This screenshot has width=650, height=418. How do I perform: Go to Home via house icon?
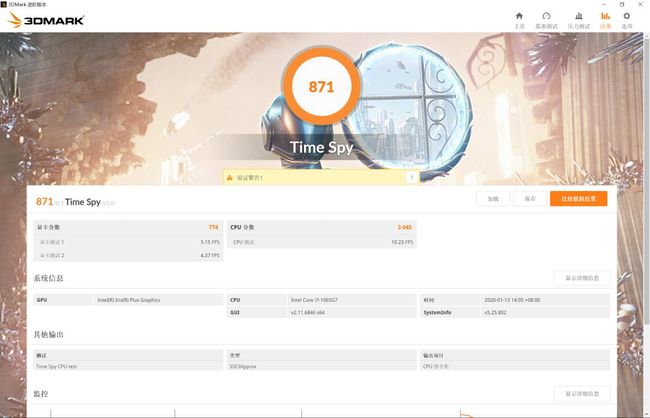(x=519, y=16)
